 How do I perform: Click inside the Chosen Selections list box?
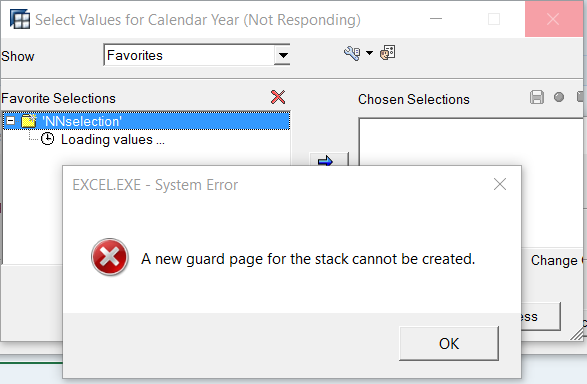[472, 142]
